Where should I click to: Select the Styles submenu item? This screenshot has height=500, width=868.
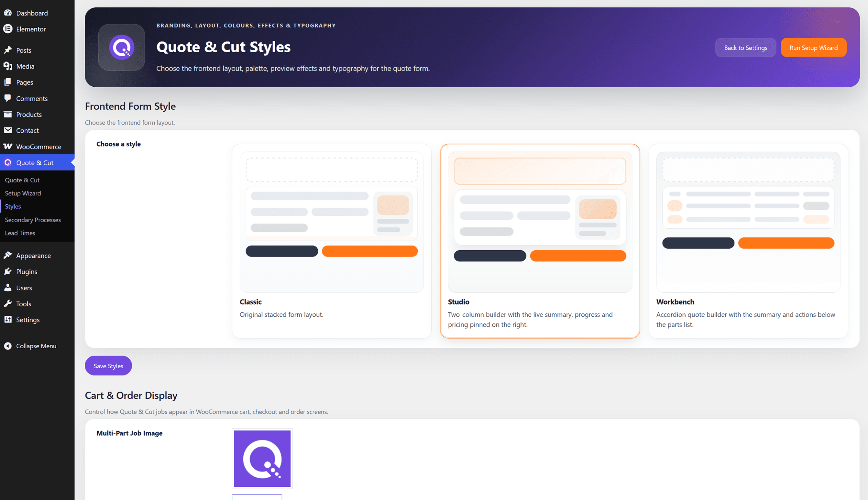pyautogui.click(x=13, y=206)
